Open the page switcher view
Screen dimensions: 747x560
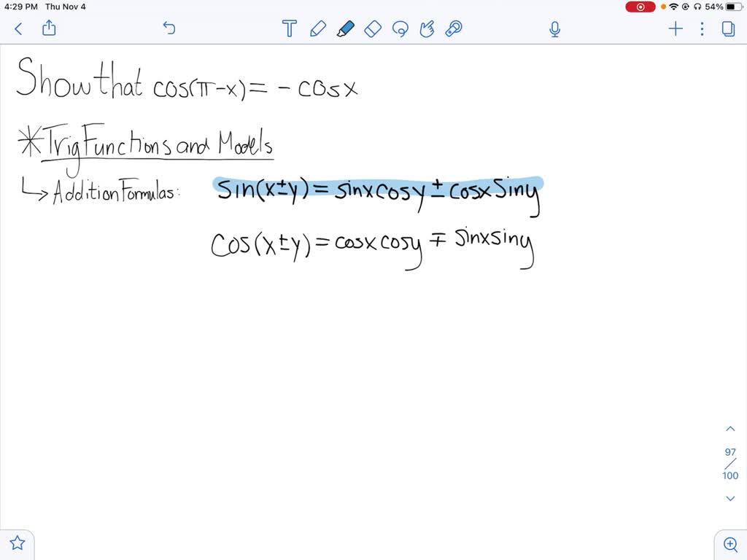point(727,28)
